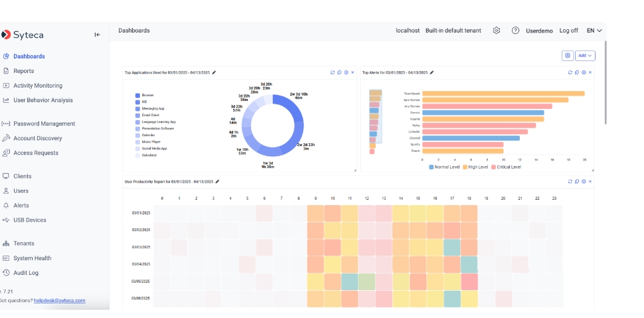
Task: Open settings of Top Applications Used widget
Action: tap(346, 72)
